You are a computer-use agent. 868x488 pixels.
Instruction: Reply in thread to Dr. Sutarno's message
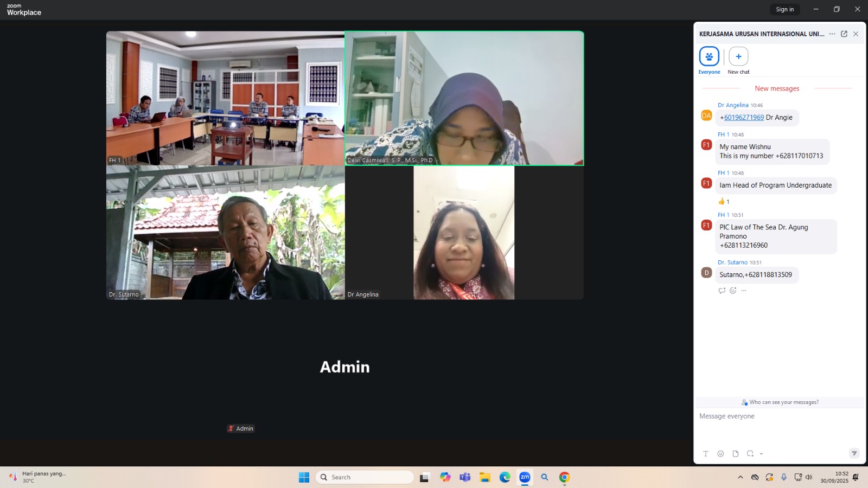(722, 291)
